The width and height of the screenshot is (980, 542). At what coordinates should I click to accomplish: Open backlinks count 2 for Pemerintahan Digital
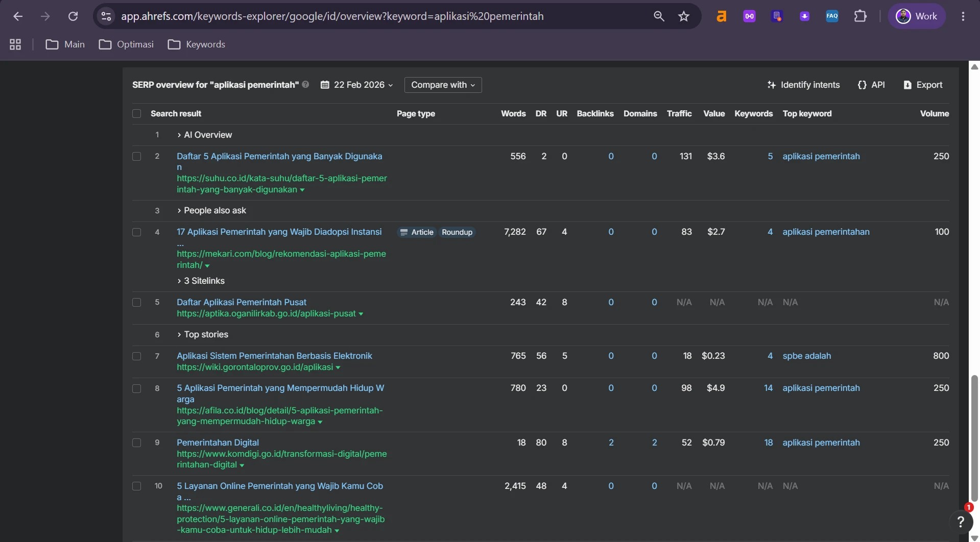(x=611, y=442)
